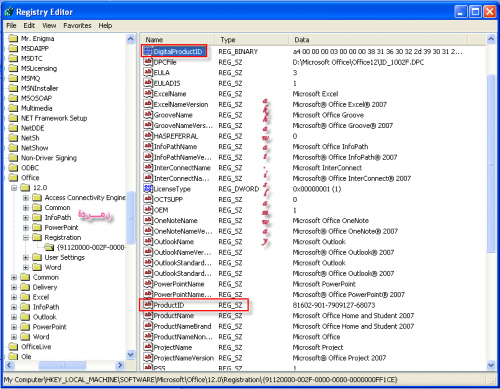
Task: Expand the Excel key under Office
Action: (14, 297)
